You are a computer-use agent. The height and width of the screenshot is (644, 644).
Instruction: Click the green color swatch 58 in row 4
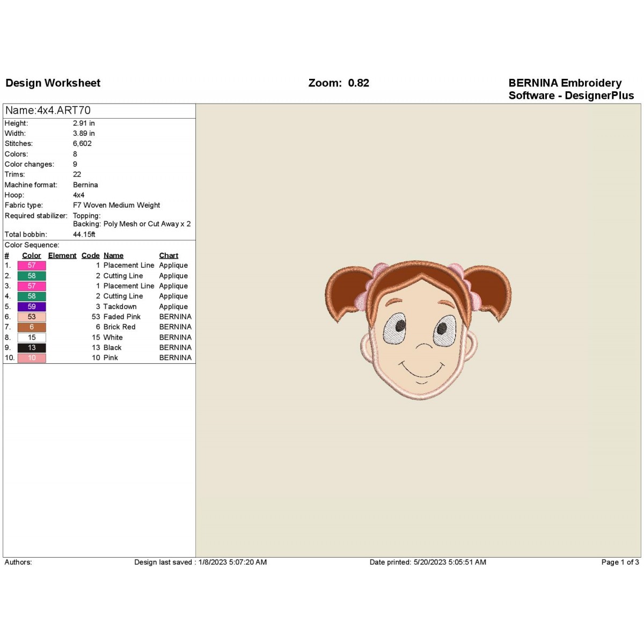(x=32, y=296)
